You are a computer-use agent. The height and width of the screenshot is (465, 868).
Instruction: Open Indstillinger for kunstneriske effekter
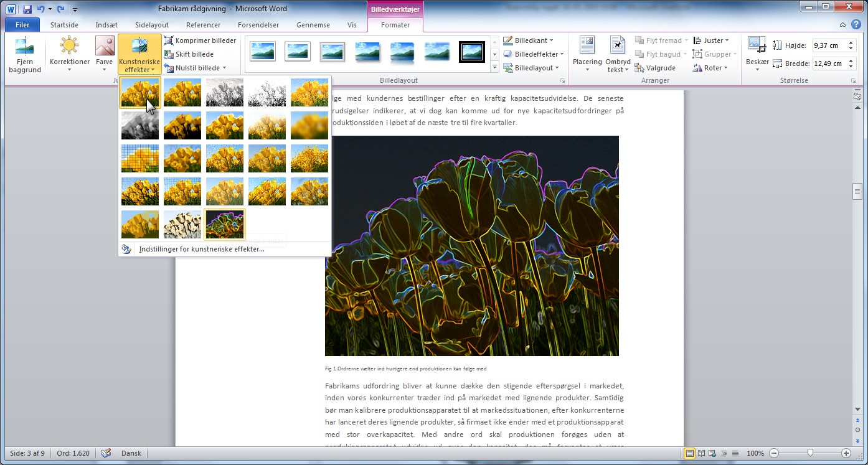(201, 249)
